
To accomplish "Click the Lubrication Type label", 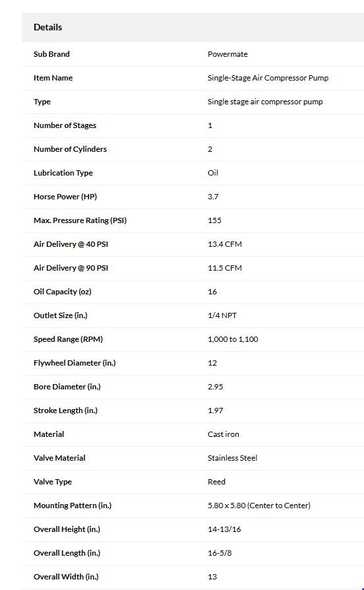I will pos(63,173).
